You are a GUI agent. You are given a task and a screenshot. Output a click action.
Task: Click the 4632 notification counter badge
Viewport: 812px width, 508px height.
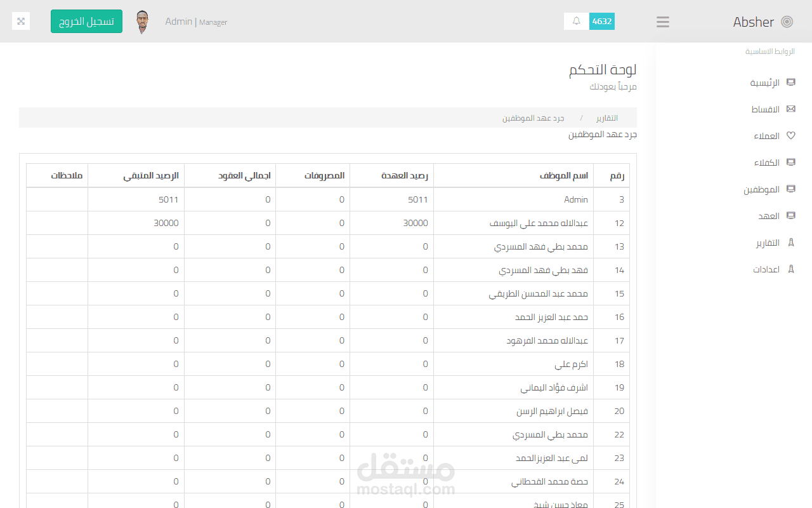(602, 21)
